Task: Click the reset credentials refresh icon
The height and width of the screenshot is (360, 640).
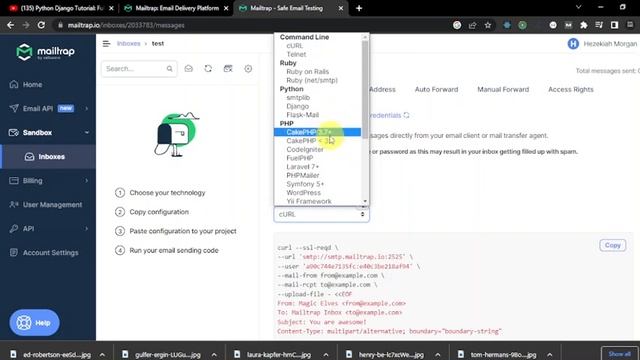Action: (x=407, y=116)
